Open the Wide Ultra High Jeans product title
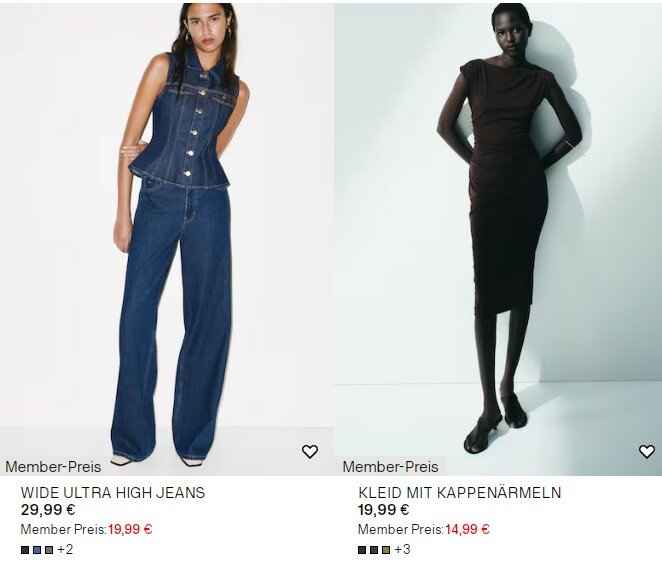This screenshot has height=581, width=662. 113,493
